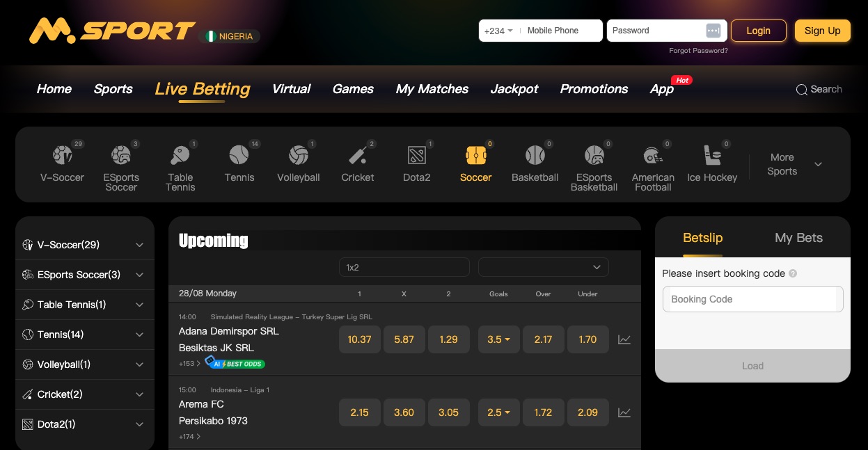The width and height of the screenshot is (868, 450).
Task: Open the Live Betting menu
Action: (203, 89)
